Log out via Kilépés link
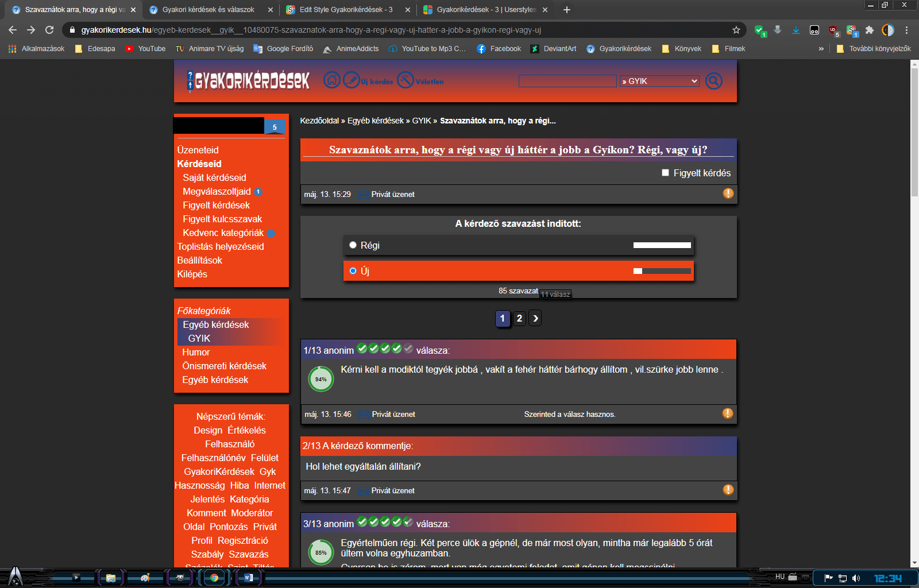The height and width of the screenshot is (588, 919). [x=192, y=274]
